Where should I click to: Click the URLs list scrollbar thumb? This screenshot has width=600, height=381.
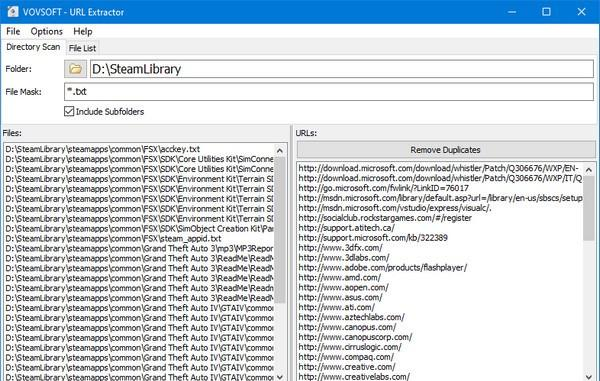(x=589, y=208)
